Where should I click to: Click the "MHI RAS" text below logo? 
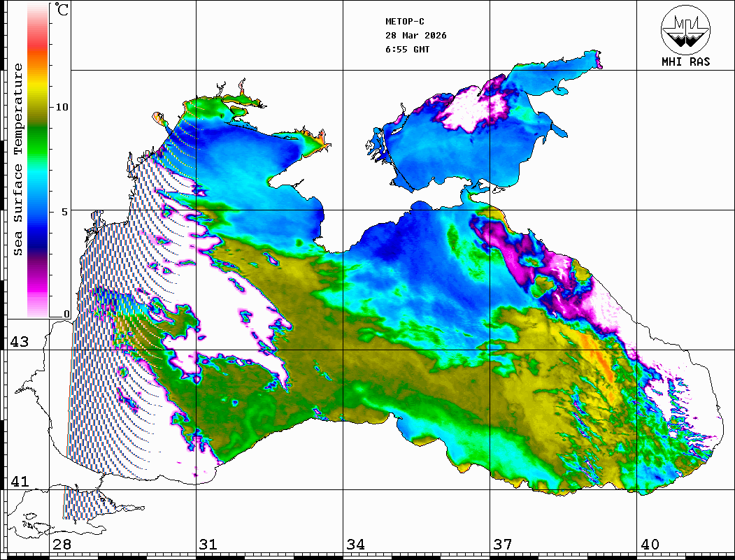pos(685,62)
